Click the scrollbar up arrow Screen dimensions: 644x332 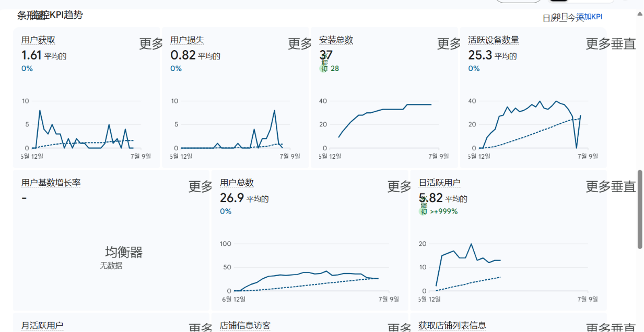(x=640, y=14)
